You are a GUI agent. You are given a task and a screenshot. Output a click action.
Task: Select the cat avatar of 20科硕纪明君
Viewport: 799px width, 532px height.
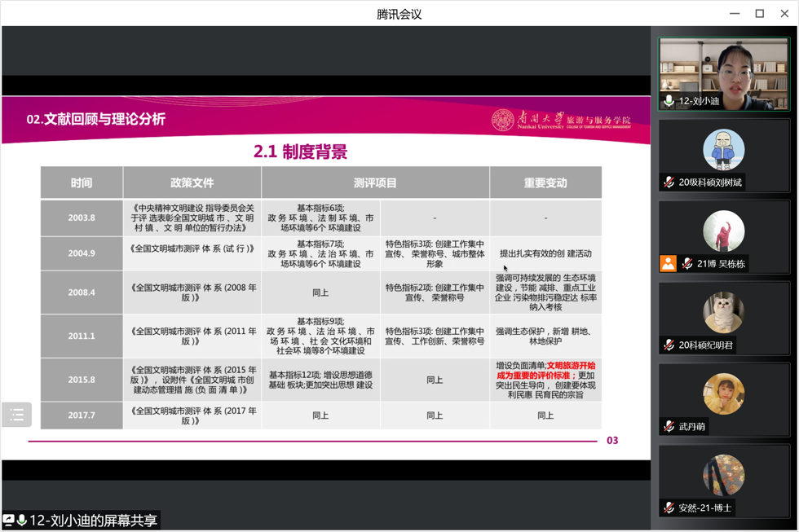pos(724,312)
